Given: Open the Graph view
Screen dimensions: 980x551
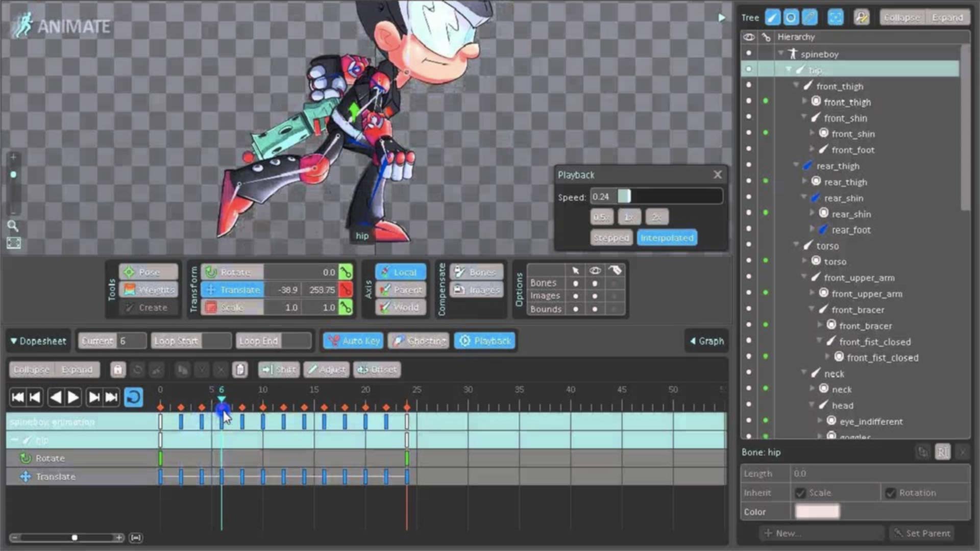Looking at the screenshot, I should pos(707,341).
